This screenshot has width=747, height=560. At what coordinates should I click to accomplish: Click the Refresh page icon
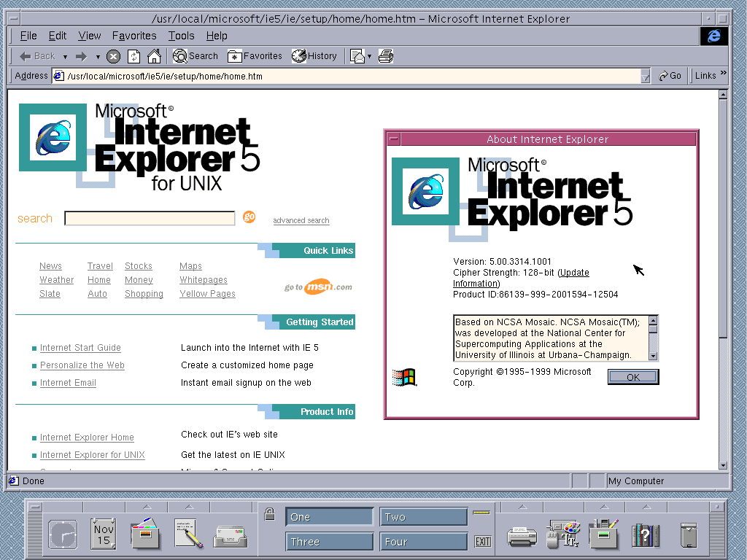(x=134, y=57)
